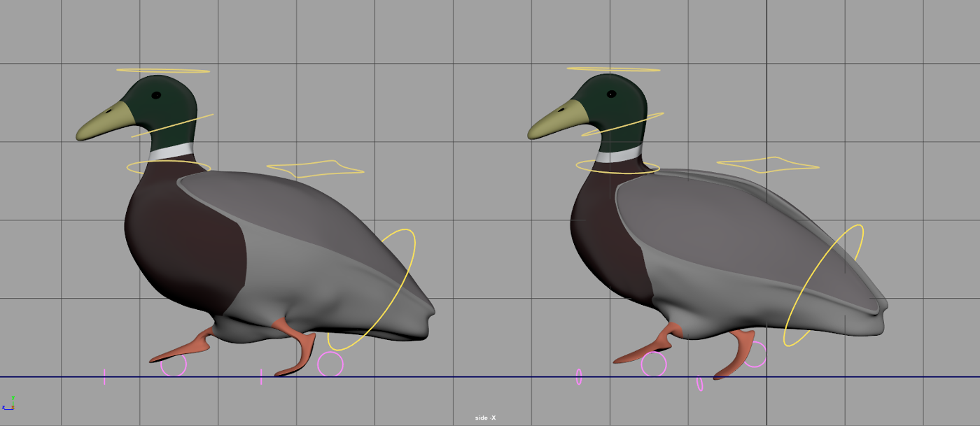
Task: Select right duck's head halo control curve
Action: [613, 69]
